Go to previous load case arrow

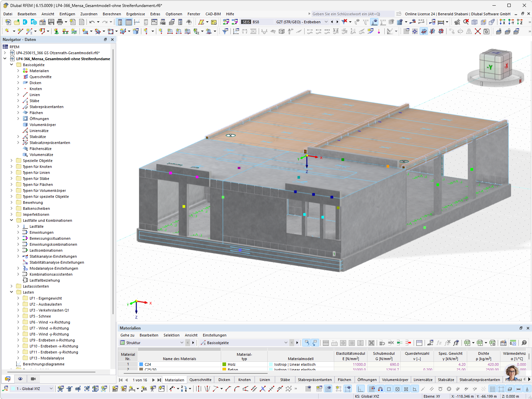coord(332,22)
